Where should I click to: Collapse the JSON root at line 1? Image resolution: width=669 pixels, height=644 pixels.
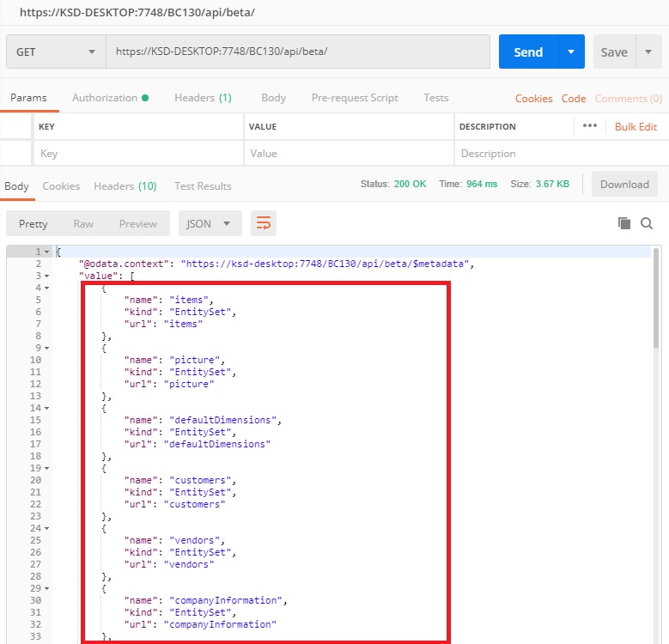(46, 252)
